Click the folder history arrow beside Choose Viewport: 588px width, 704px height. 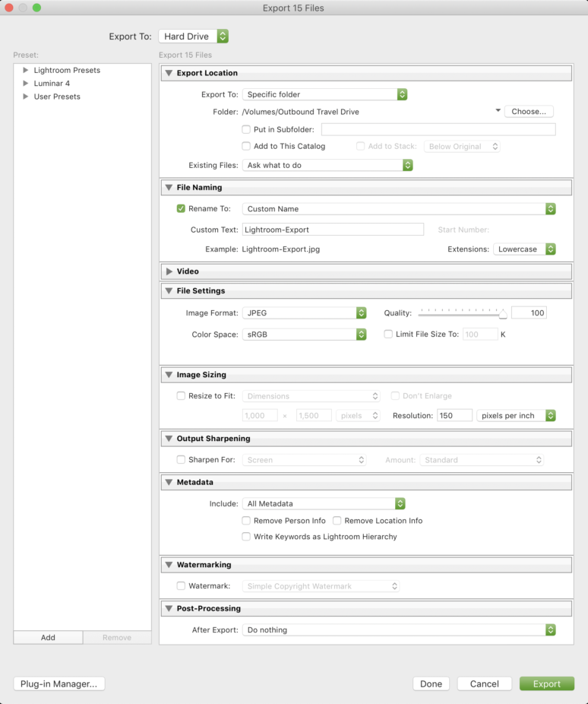498,111
